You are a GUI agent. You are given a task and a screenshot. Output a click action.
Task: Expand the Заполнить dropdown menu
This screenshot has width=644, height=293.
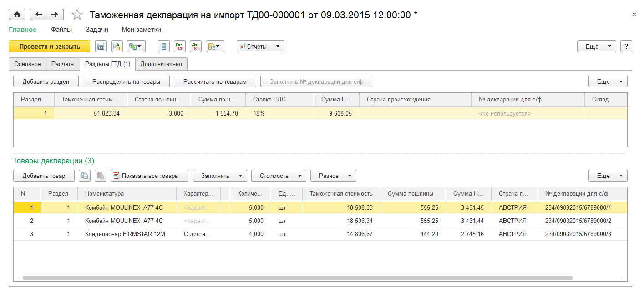(219, 176)
